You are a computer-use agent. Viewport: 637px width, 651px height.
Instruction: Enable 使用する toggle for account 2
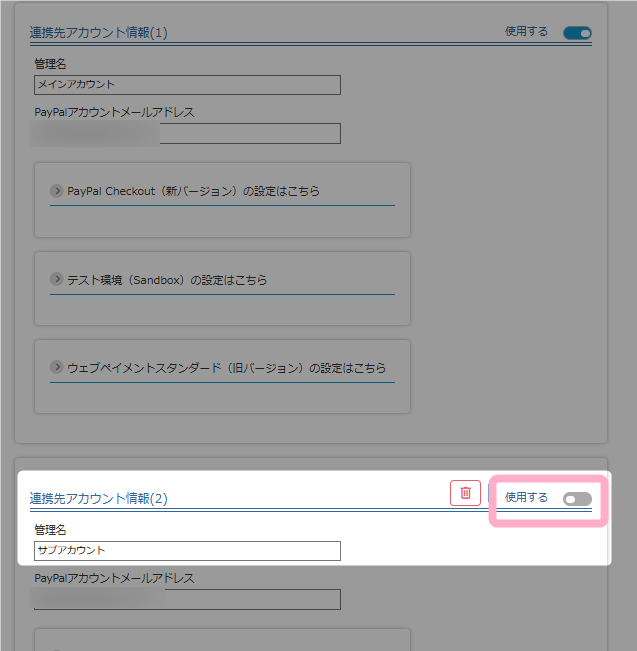point(577,498)
